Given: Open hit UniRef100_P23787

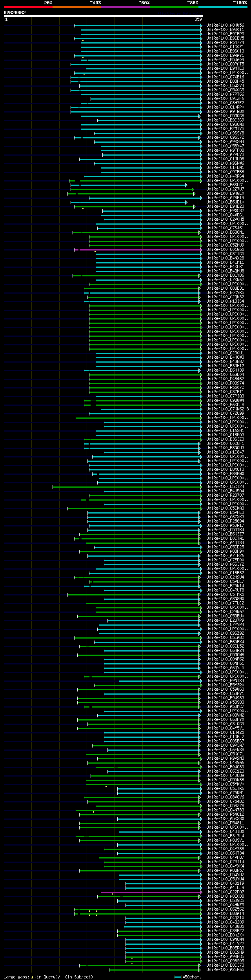Looking at the screenshot, I should [225, 495].
